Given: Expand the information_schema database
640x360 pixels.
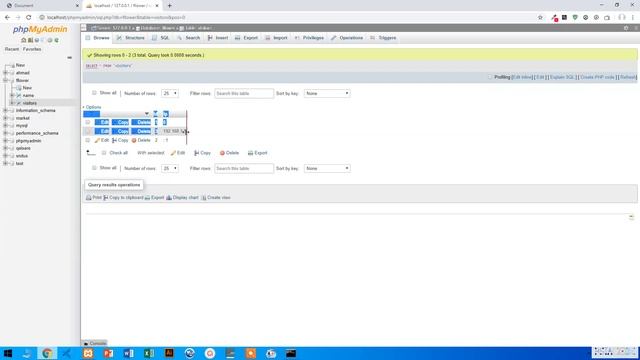Looking at the screenshot, I should tap(5, 111).
